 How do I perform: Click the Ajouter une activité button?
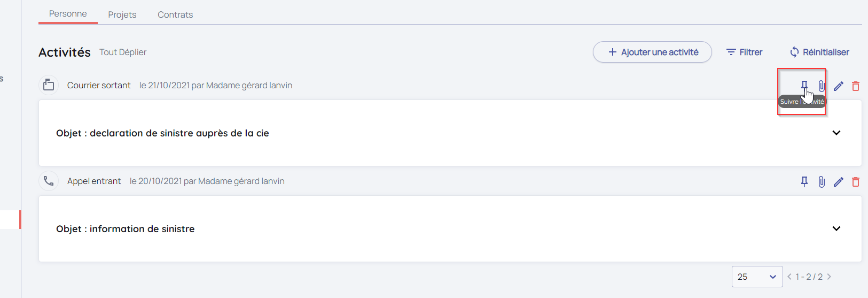coord(652,52)
